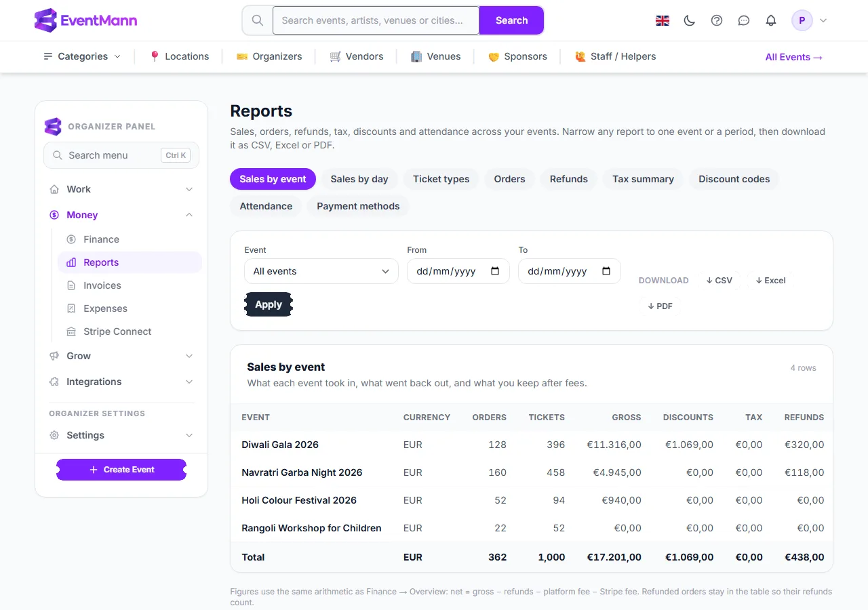The image size is (868, 610).
Task: Open the help question mark icon
Action: [x=717, y=20]
